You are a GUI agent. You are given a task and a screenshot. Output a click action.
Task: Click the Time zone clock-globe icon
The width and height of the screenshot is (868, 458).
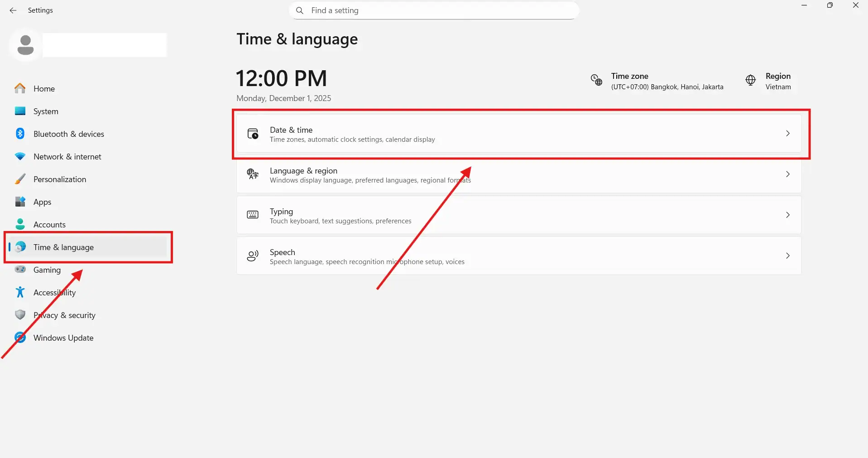tap(596, 80)
